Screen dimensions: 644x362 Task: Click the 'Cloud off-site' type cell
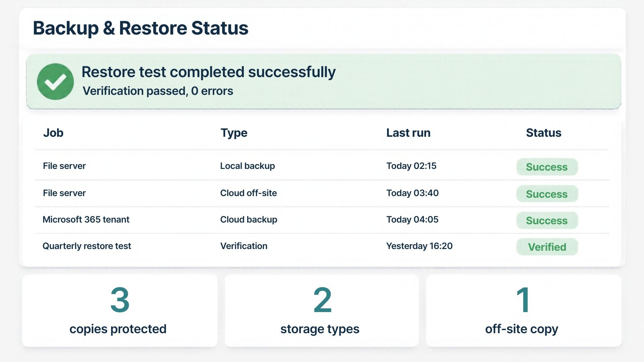249,193
